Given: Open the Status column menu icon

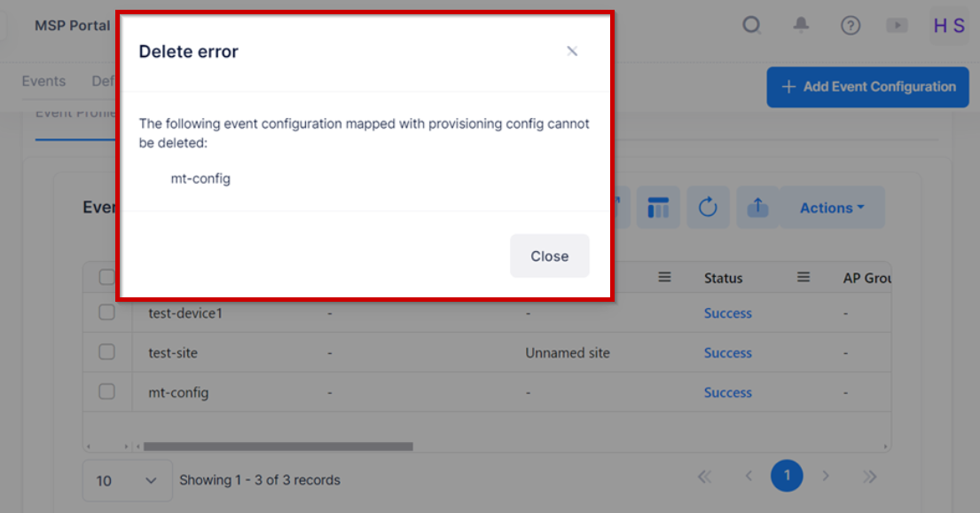Looking at the screenshot, I should pos(804,278).
